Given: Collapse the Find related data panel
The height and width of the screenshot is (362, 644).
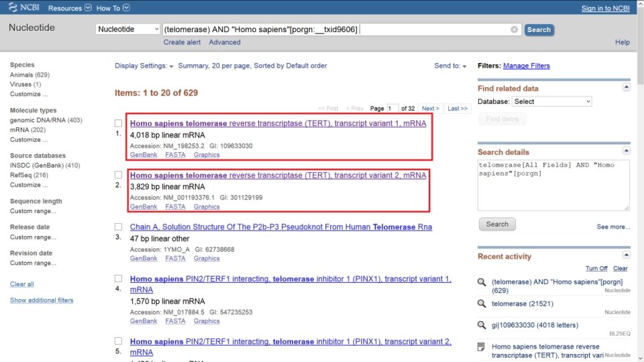Looking at the screenshot, I should point(627,87).
